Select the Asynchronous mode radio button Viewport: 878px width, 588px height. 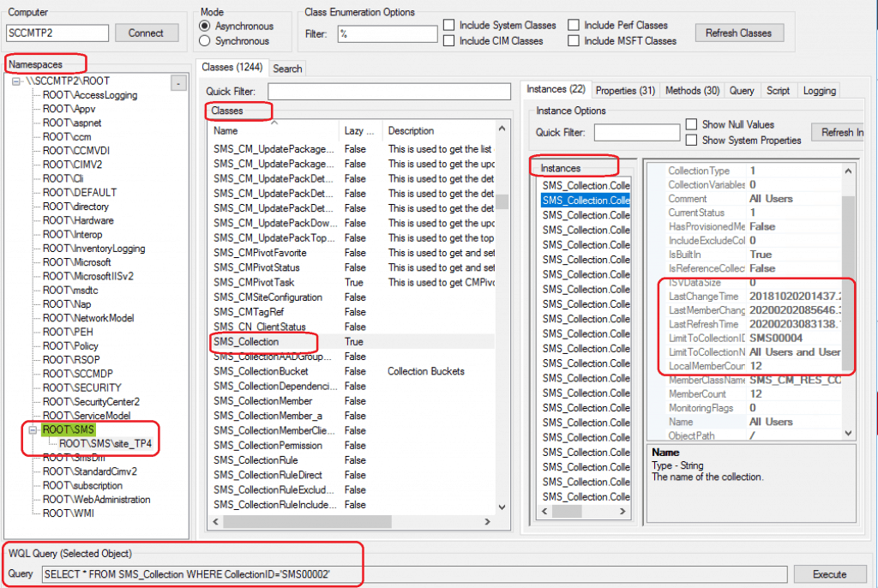205,26
